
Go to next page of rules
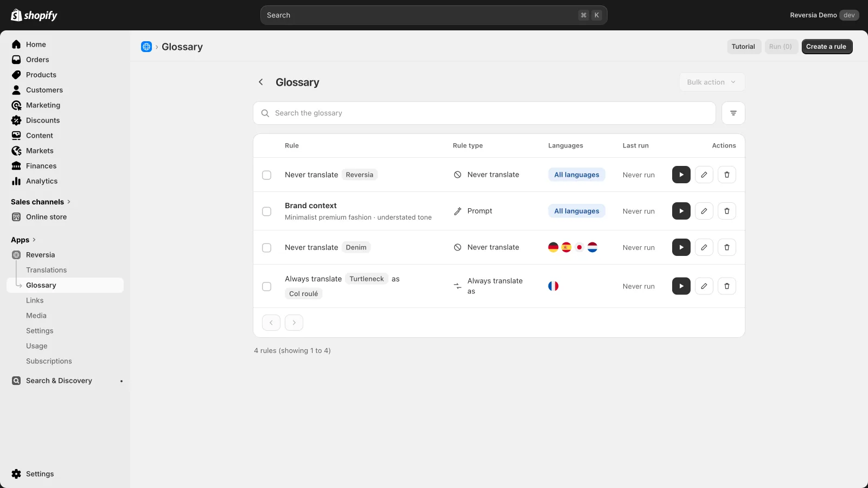pyautogui.click(x=294, y=323)
